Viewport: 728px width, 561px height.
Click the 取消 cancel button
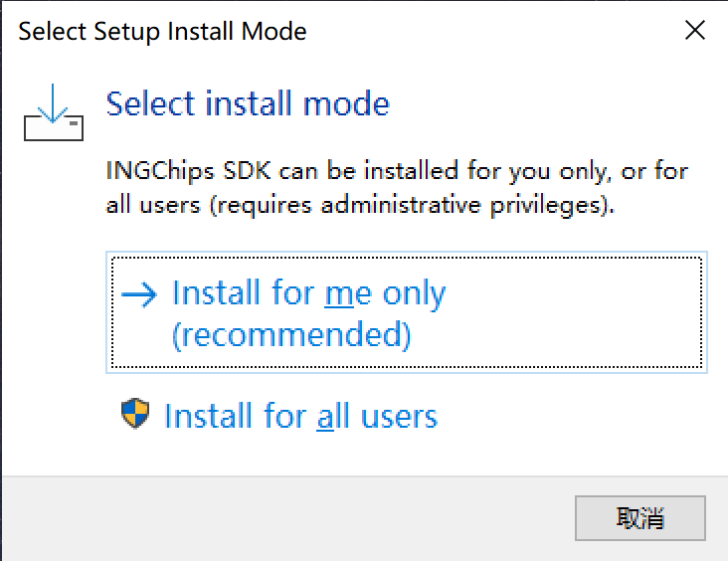pyautogui.click(x=640, y=518)
